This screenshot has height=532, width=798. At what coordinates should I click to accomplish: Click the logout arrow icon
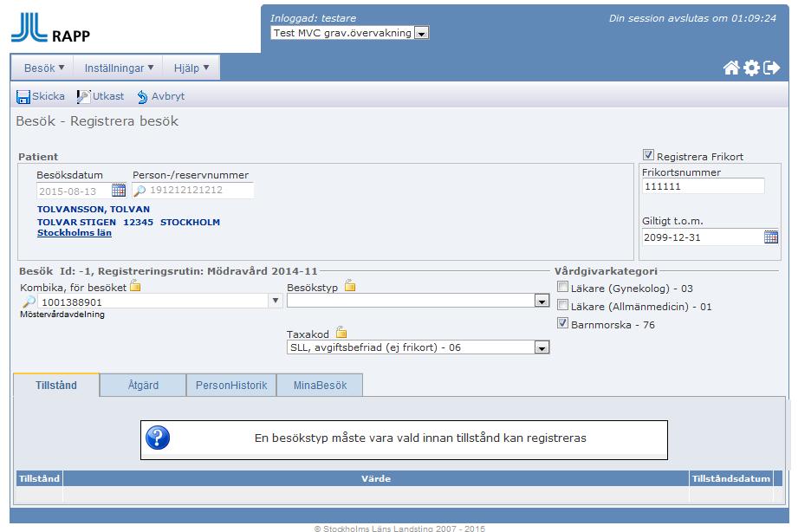coord(771,68)
